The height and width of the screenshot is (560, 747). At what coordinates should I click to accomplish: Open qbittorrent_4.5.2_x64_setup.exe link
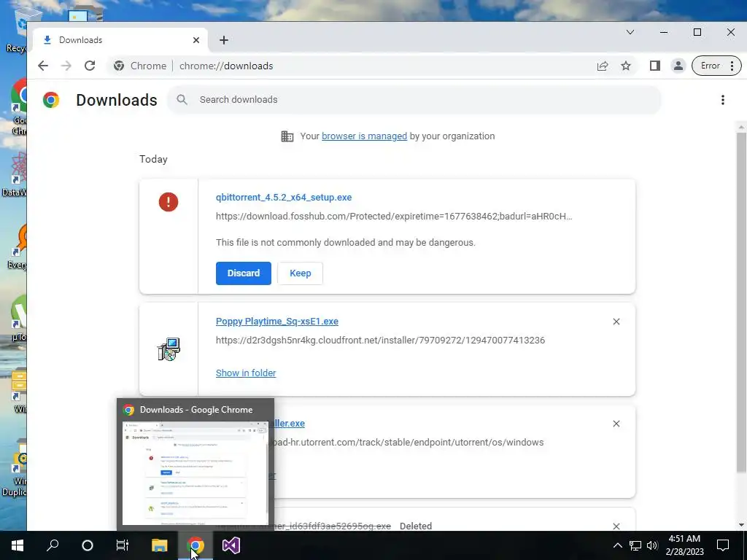[284, 197]
